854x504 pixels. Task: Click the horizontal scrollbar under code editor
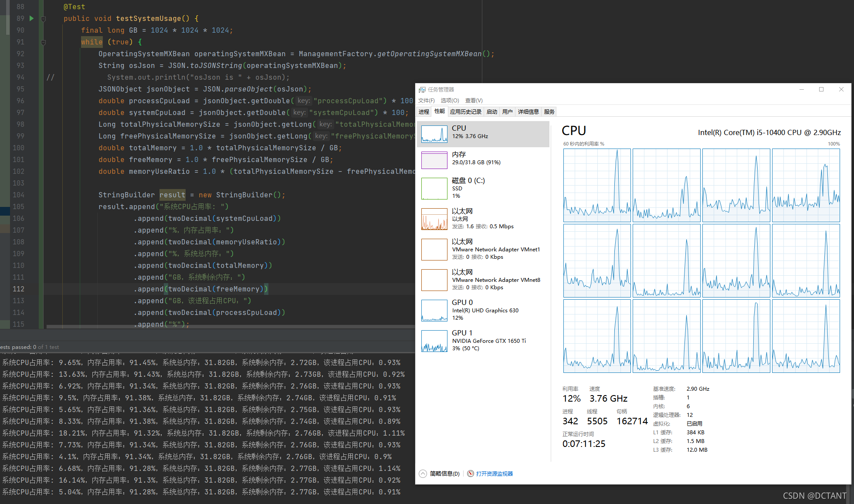click(x=230, y=326)
